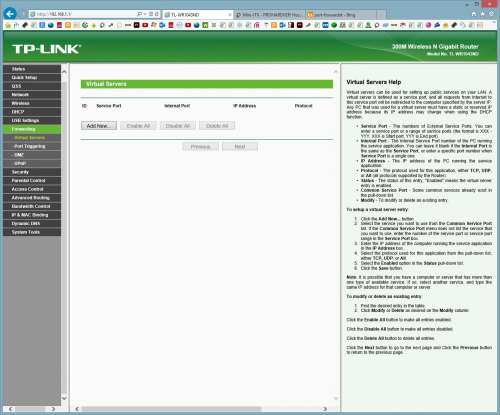Switch to the port forwarder Bing tab
The height and width of the screenshot is (415, 500).
pyautogui.click(x=341, y=15)
